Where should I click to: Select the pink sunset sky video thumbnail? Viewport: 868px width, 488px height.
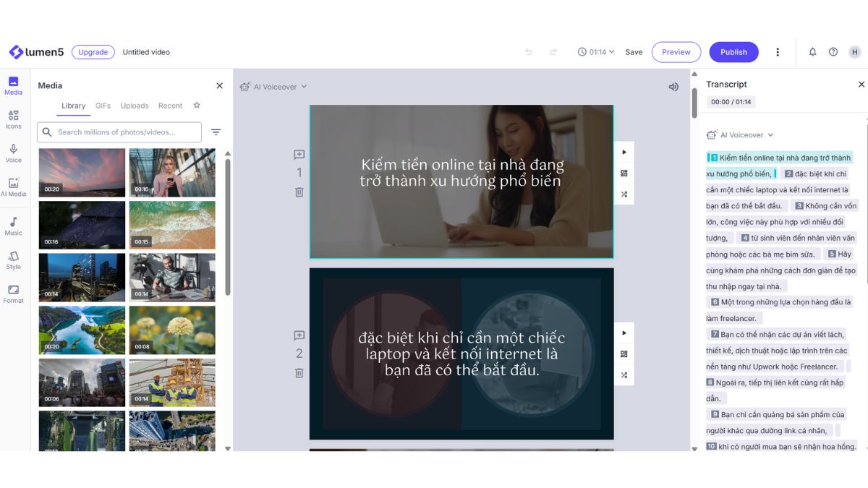[82, 173]
